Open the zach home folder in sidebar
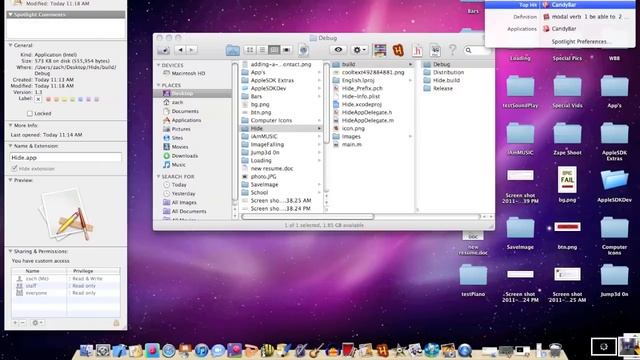The image size is (640, 360). [x=177, y=102]
